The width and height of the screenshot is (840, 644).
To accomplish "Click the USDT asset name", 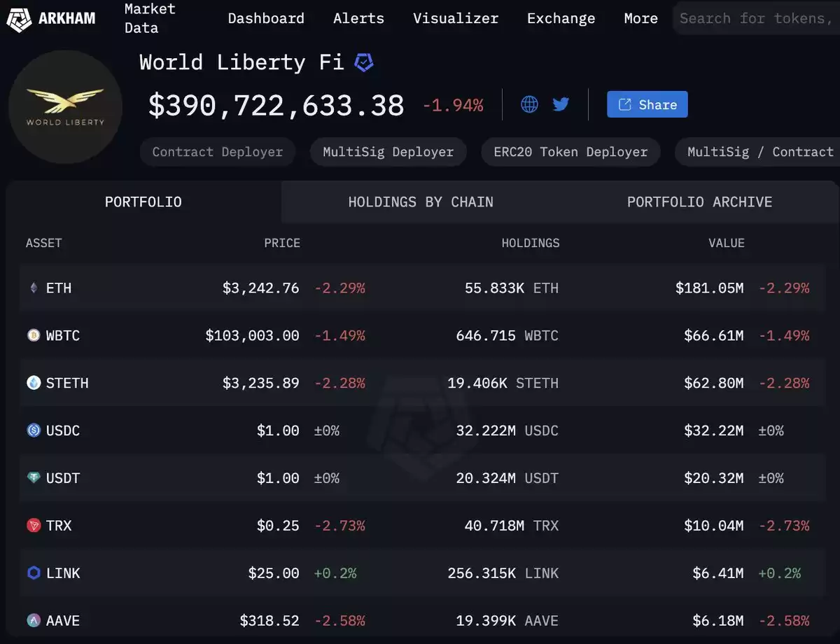I will [63, 478].
